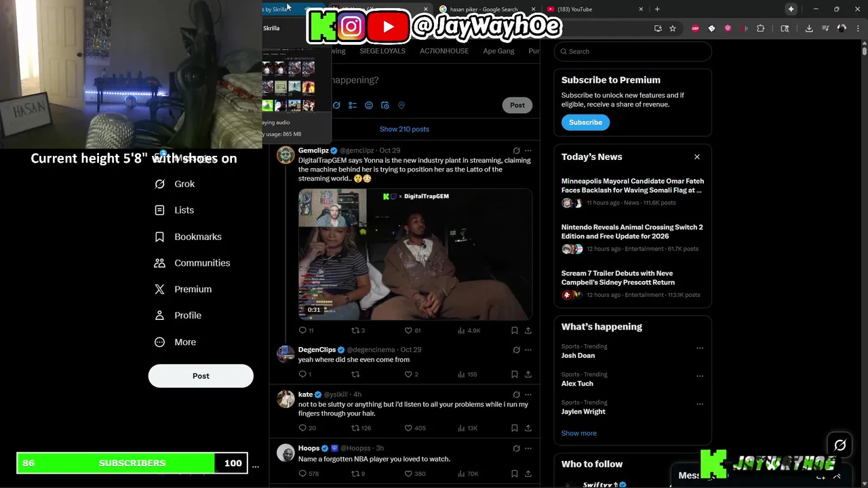Viewport: 868px width, 488px height.
Task: Open more options for Josh Doan trend
Action: tap(700, 348)
